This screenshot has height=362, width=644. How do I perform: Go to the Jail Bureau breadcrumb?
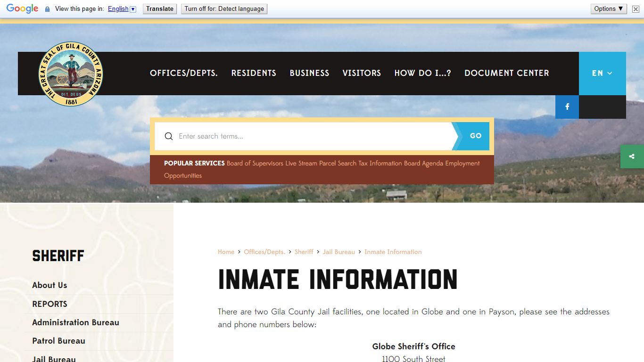[339, 252]
